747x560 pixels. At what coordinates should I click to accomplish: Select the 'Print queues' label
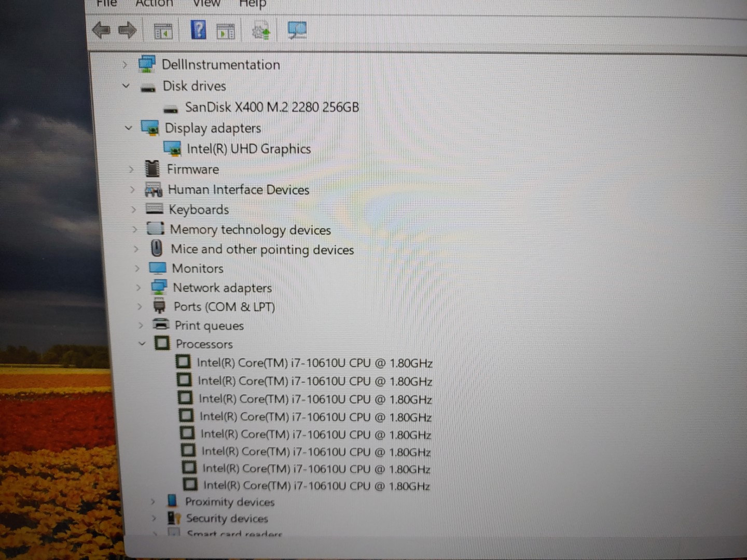209,326
